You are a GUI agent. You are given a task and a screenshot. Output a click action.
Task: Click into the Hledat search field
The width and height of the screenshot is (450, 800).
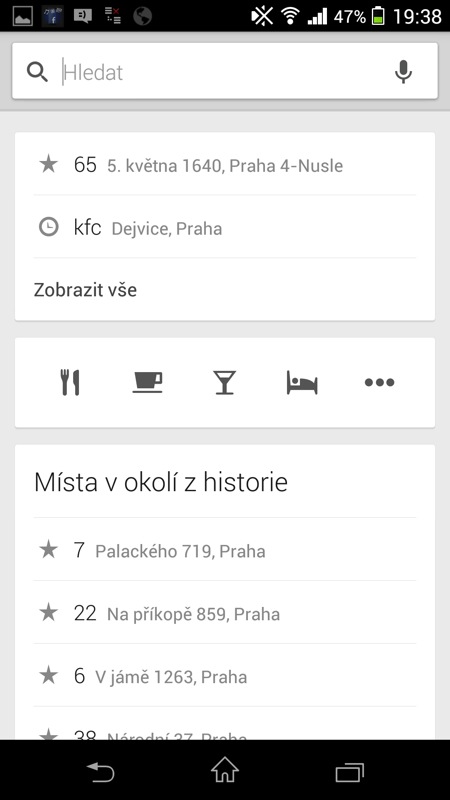pos(225,71)
